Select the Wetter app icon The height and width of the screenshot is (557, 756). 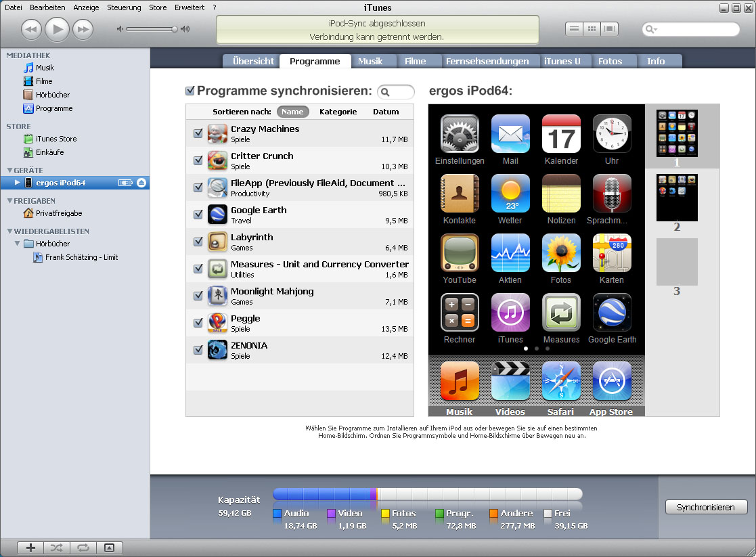coord(510,194)
